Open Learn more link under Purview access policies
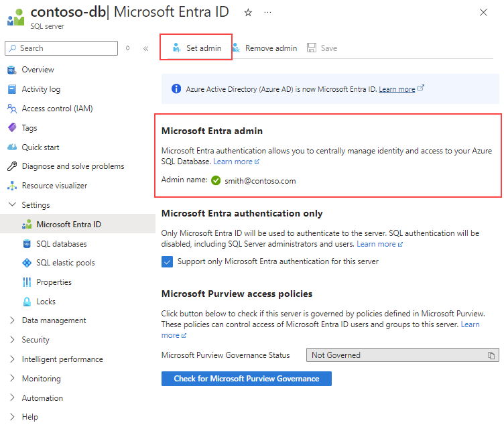The width and height of the screenshot is (504, 431). pos(470,324)
